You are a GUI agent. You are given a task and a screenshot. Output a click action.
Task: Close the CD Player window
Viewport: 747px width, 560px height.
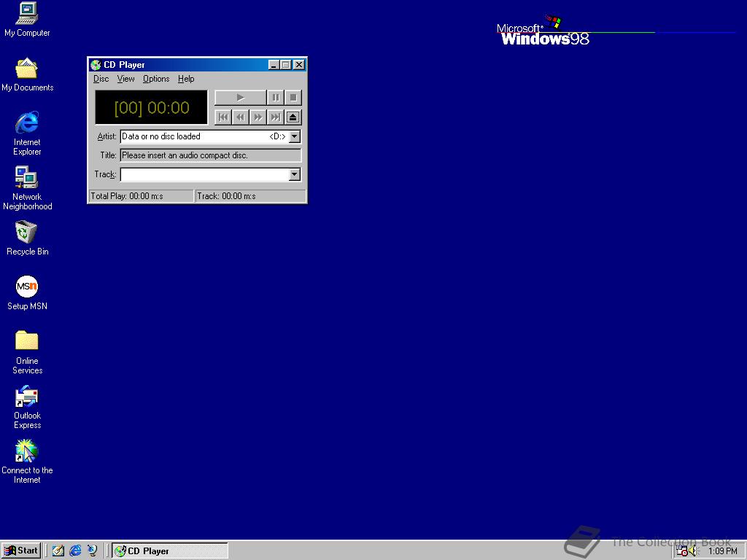(298, 65)
